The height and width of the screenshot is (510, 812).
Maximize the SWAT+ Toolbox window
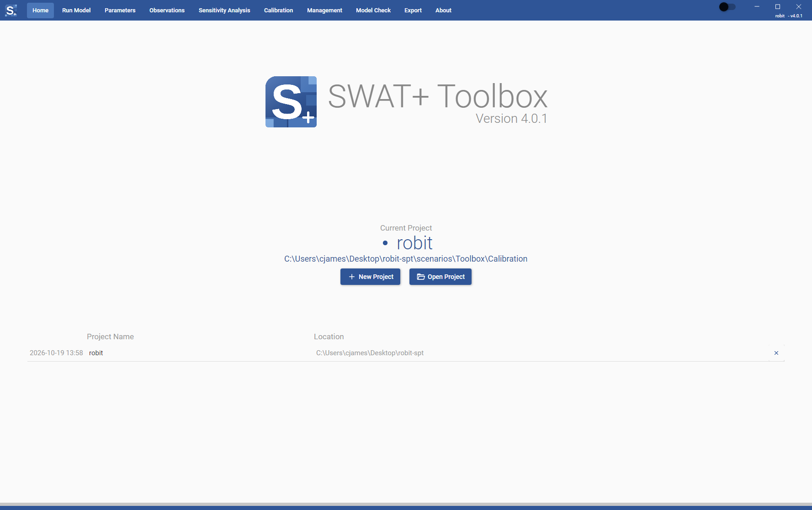[778, 7]
